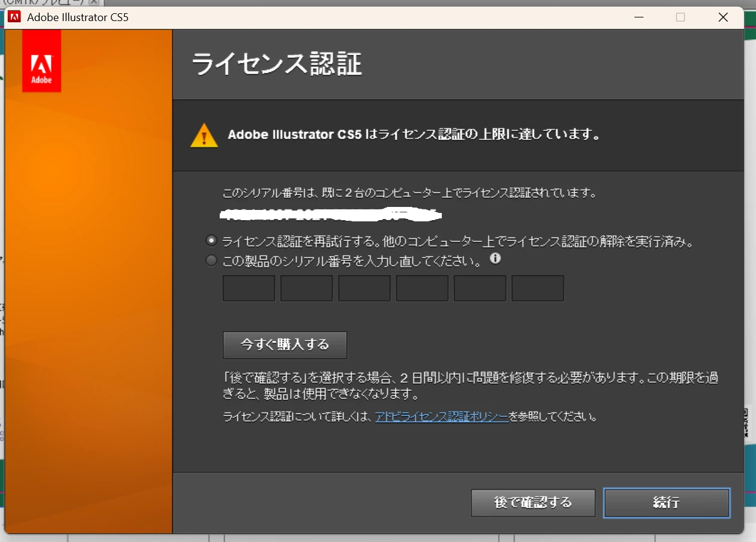Viewport: 756px width, 542px height.
Task: Click the 続行 button
Action: tap(666, 503)
